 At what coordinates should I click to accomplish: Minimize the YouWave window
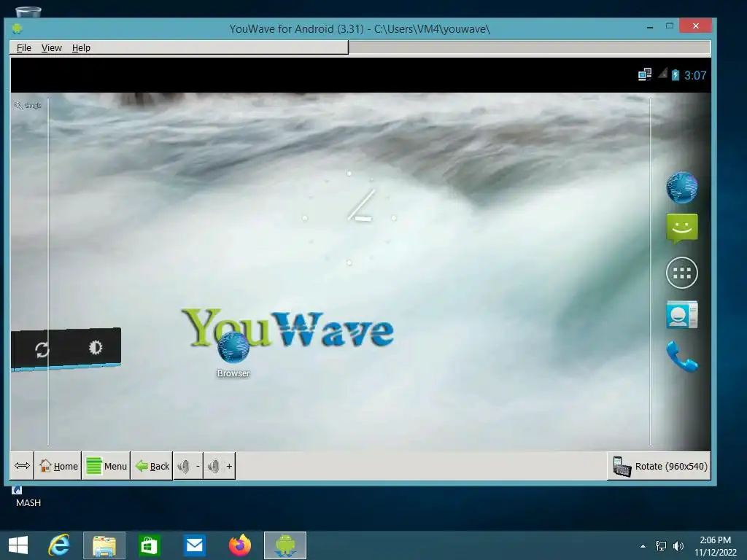click(x=650, y=27)
